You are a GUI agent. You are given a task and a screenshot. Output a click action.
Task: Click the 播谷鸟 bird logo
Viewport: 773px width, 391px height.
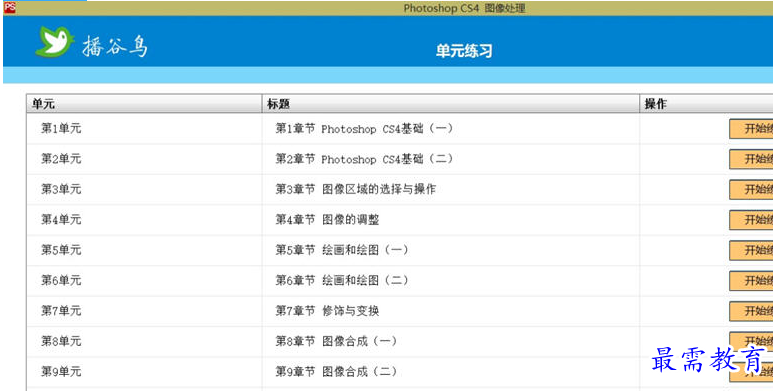point(55,41)
